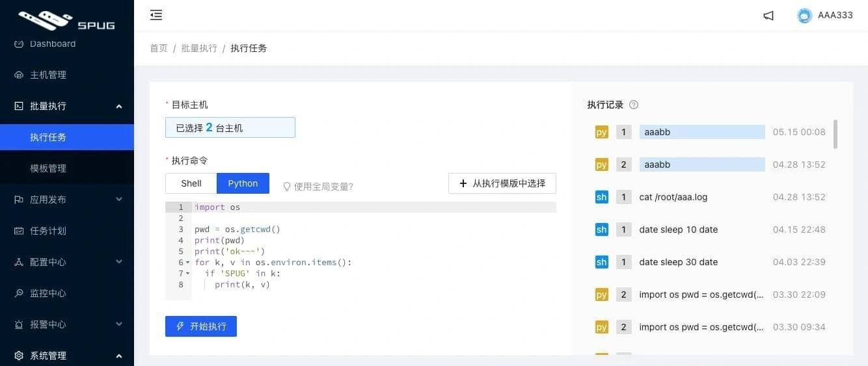
Task: Click the execution records scrollbar
Action: pyautogui.click(x=835, y=134)
